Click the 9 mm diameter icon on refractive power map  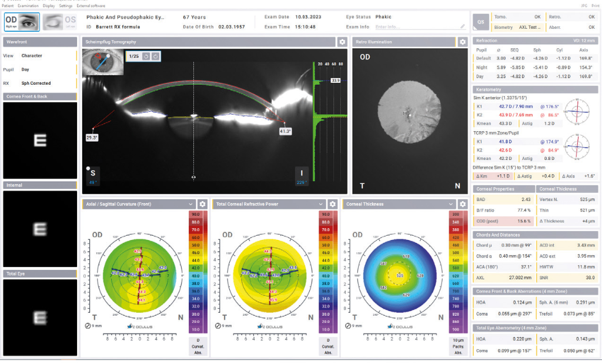click(x=218, y=326)
